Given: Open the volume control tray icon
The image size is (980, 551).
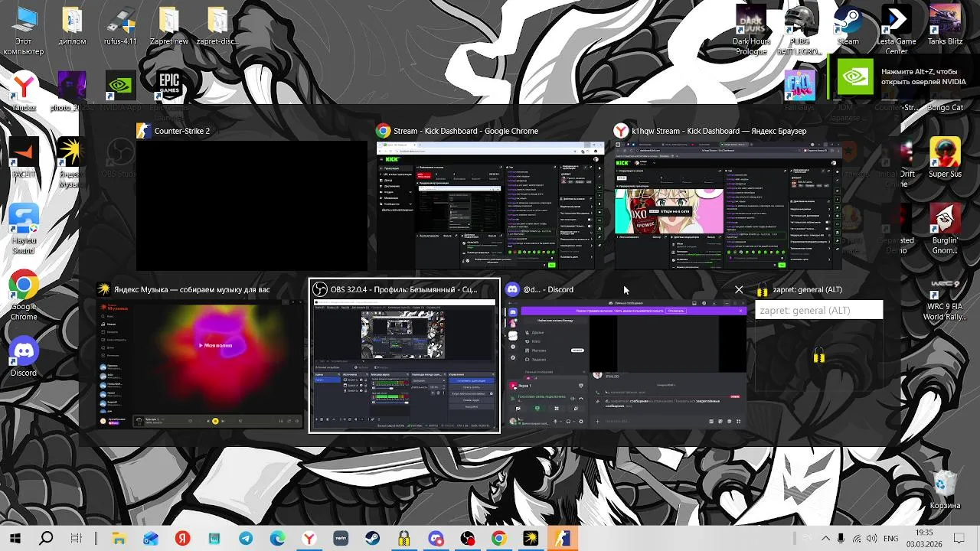Looking at the screenshot, I should pos(873,539).
